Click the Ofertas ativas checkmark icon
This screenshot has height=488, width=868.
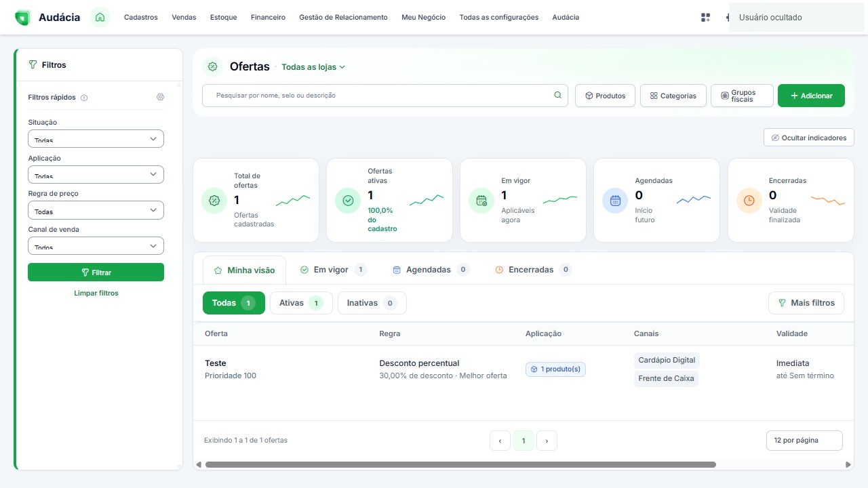348,201
